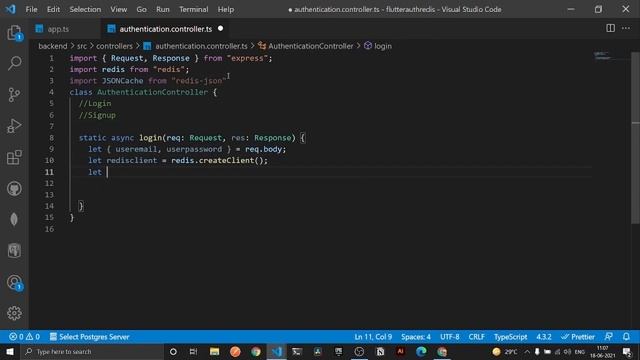Screen dimensions: 640x360
Task: Click the feedback icon in status bar
Action: coord(608,337)
